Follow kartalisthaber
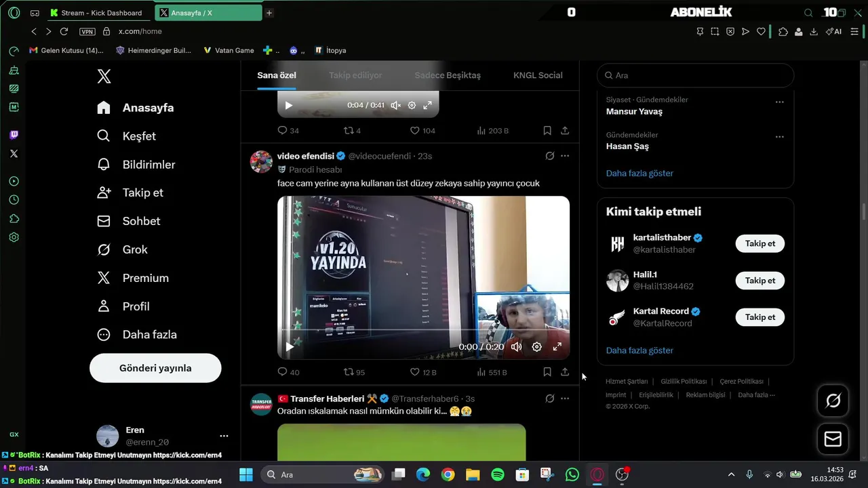Screen dimensions: 868x488 tap(760, 243)
